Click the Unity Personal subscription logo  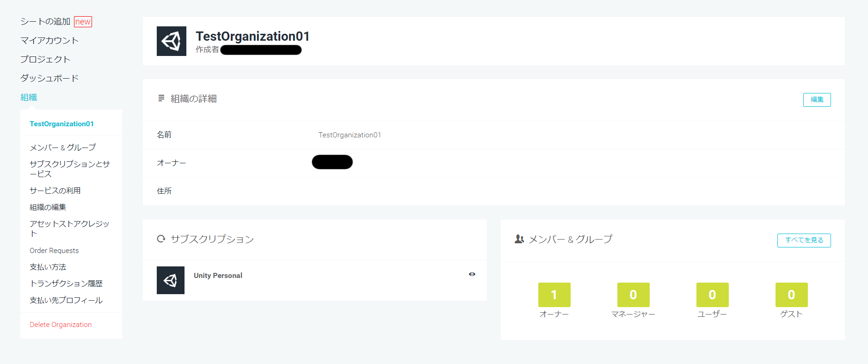pos(171,280)
